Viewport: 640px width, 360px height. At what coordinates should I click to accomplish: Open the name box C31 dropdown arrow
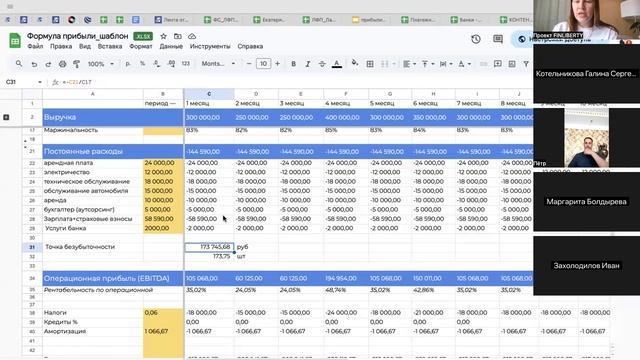pos(40,82)
